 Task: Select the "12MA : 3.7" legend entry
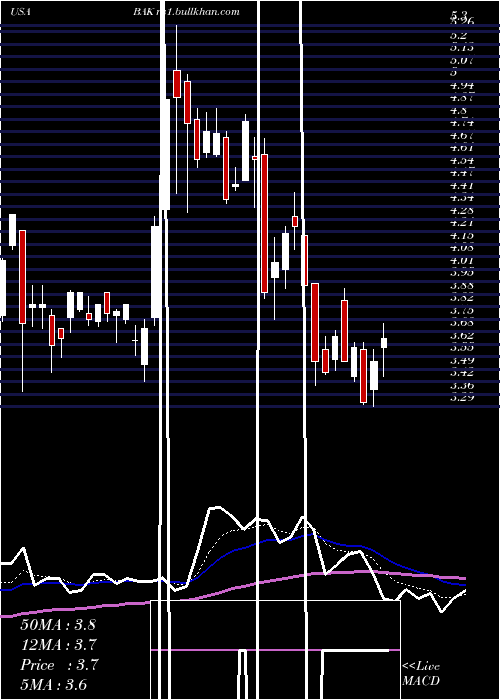pyautogui.click(x=59, y=645)
